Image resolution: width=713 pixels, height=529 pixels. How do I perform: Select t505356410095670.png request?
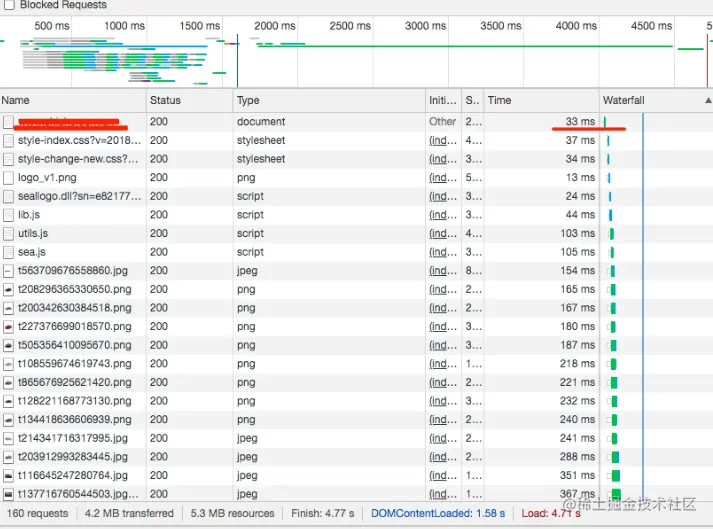[356, 346]
